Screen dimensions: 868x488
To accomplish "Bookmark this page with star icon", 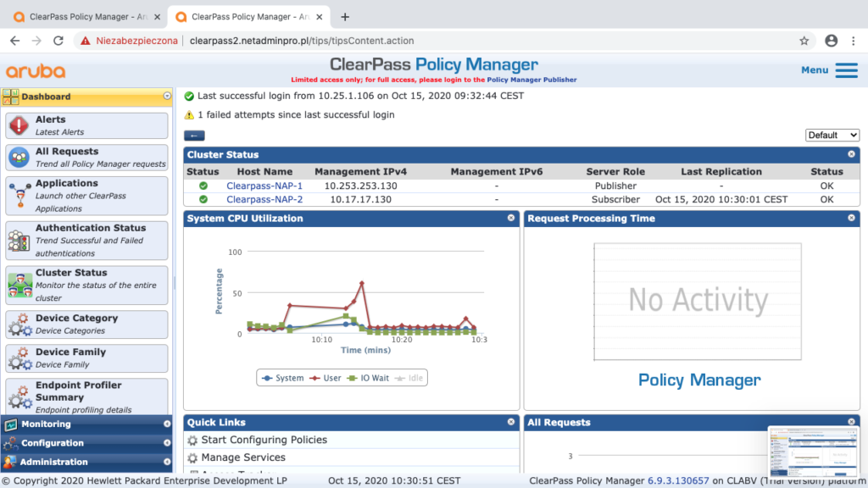I will [x=804, y=41].
